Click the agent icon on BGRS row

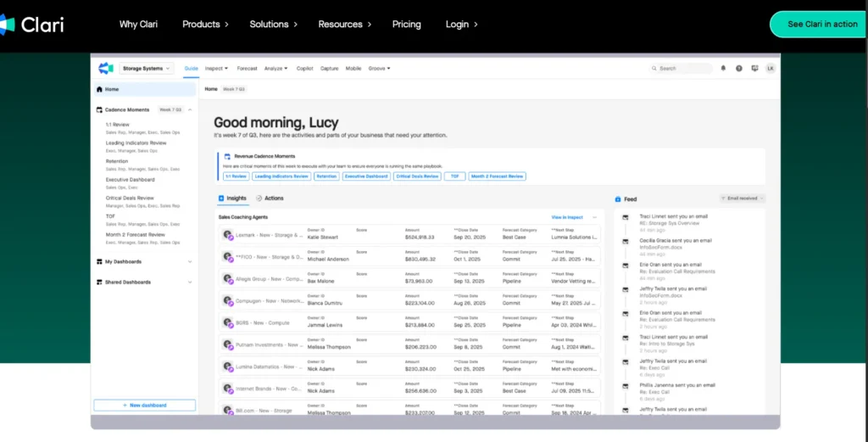coord(227,322)
